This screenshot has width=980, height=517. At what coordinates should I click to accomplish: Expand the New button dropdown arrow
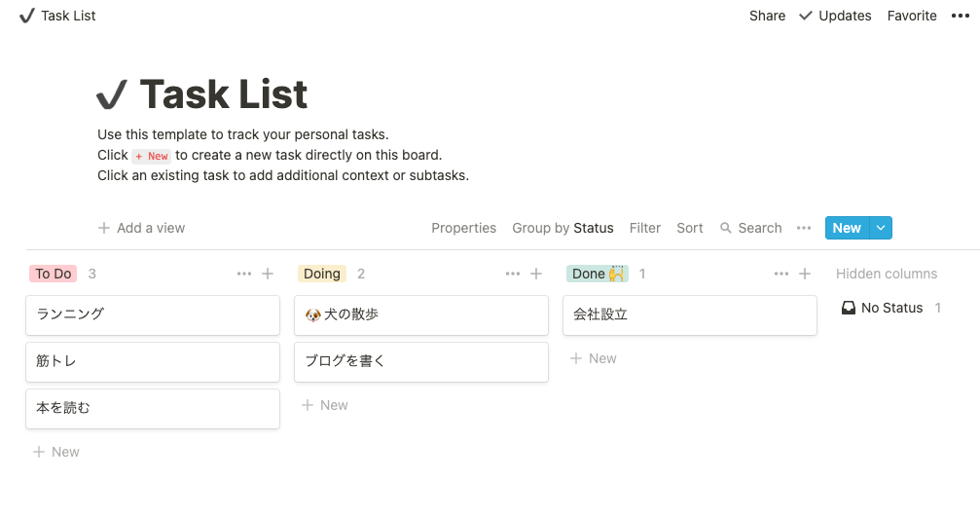click(881, 228)
